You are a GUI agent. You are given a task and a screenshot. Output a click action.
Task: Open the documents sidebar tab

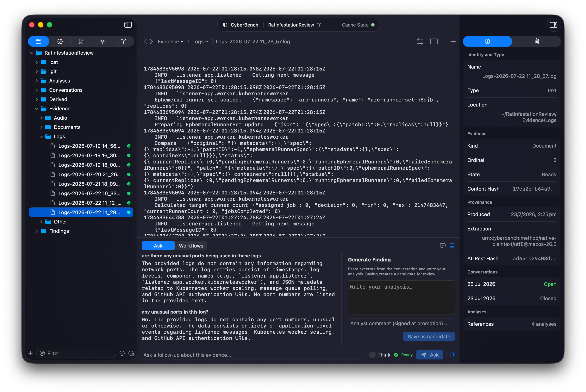click(81, 41)
